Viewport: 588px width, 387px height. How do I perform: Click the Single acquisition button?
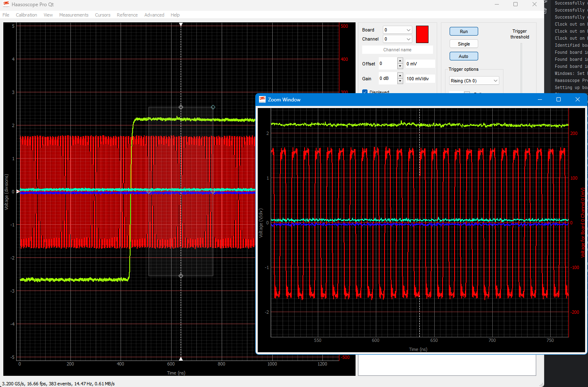click(x=464, y=43)
